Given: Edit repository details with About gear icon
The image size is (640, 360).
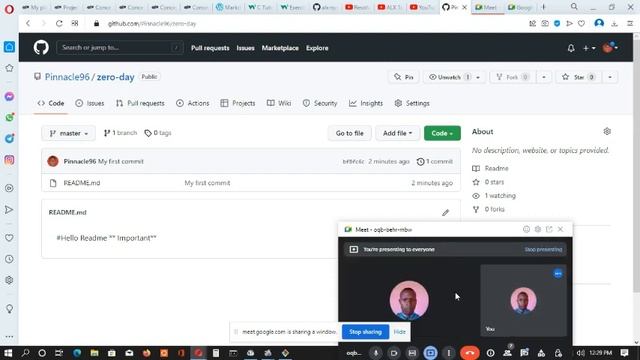Looking at the screenshot, I should [607, 131].
